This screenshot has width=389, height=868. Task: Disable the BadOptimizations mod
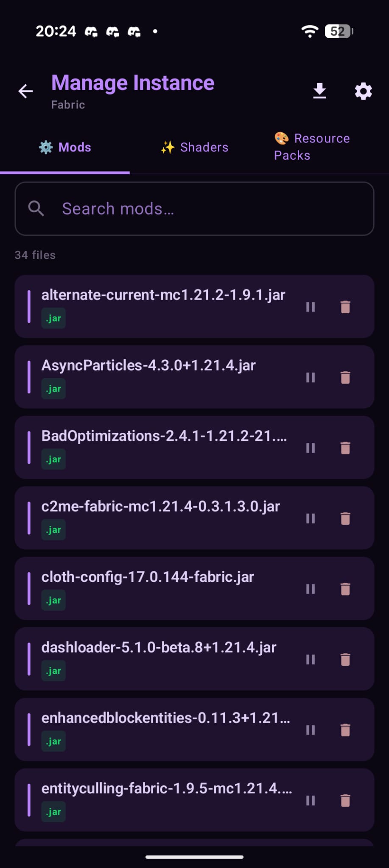pyautogui.click(x=311, y=448)
